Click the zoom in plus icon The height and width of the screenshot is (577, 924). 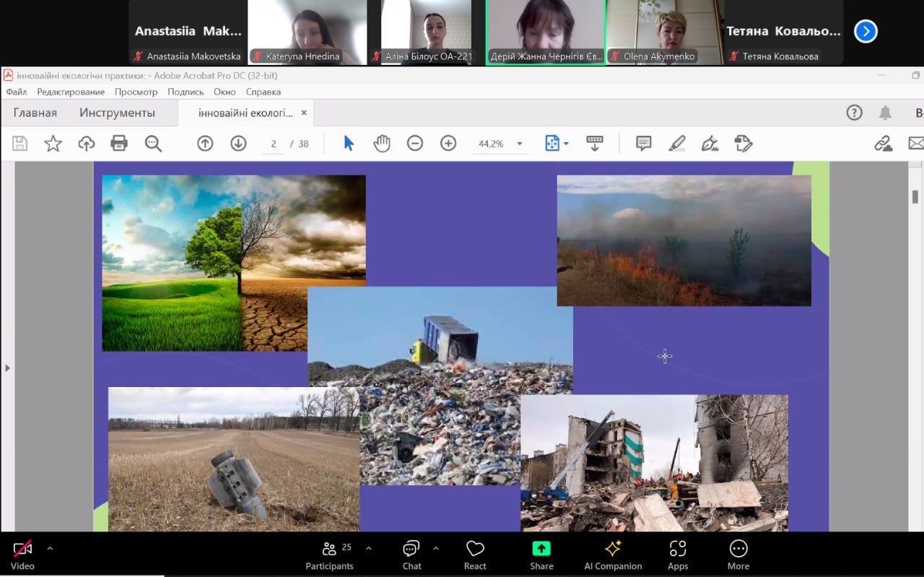click(x=448, y=144)
